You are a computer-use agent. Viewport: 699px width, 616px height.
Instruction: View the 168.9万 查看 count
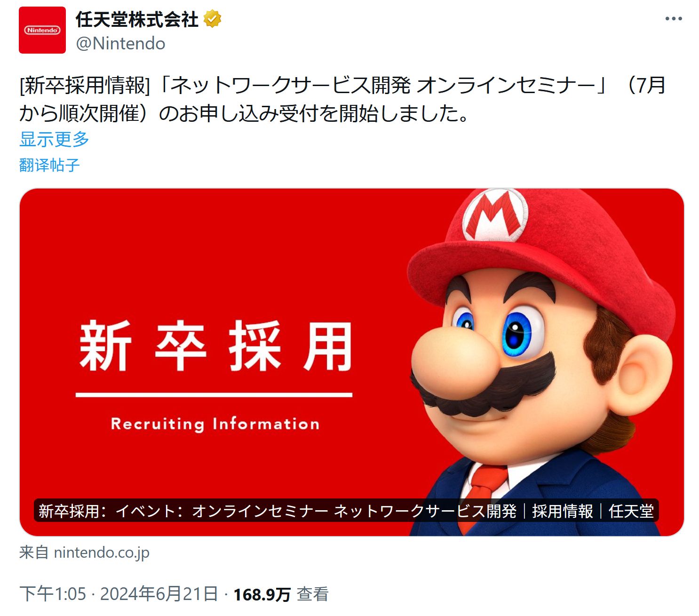pos(281,594)
